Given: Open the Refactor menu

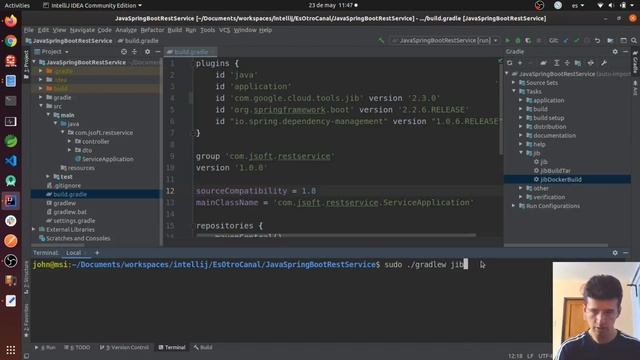Looking at the screenshot, I should 152,30.
